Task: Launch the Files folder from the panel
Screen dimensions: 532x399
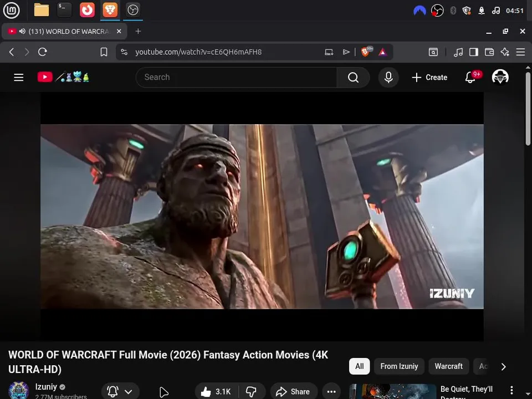Action: 42,10
